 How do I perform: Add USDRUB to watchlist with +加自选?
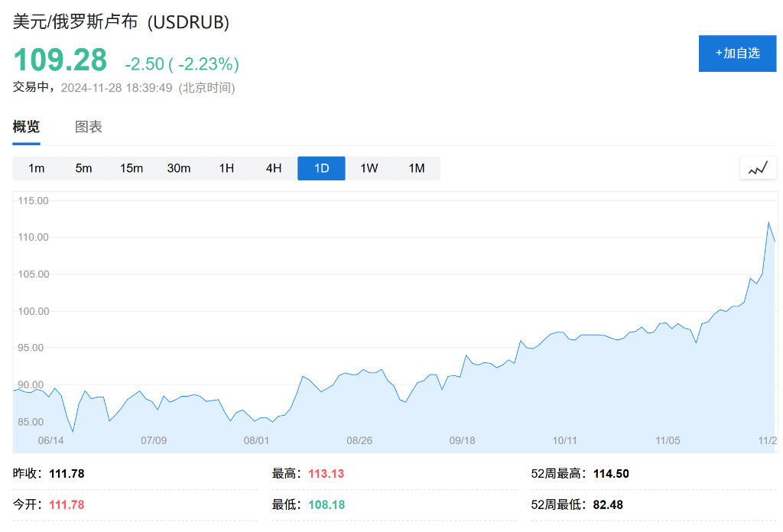coord(737,54)
